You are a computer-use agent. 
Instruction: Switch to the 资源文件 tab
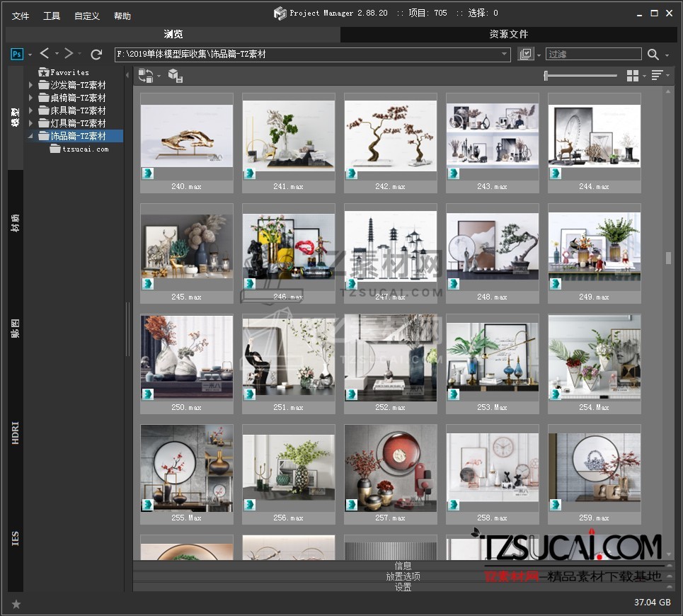[x=508, y=34]
